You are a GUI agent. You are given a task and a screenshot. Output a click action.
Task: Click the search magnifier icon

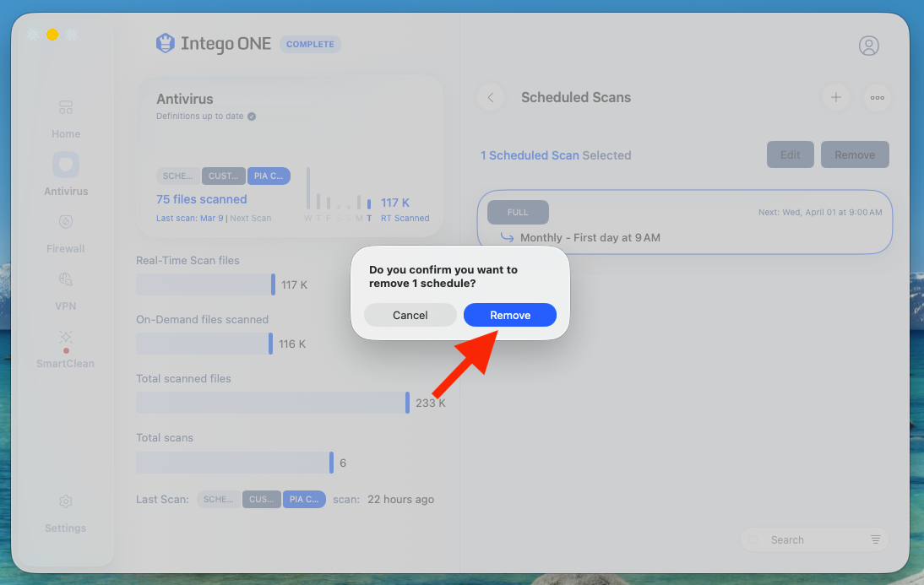pyautogui.click(x=753, y=539)
